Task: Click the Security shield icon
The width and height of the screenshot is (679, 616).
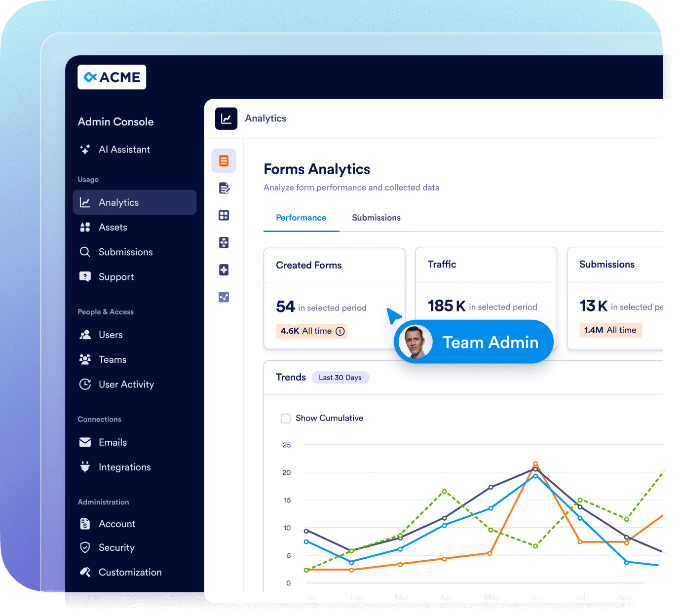Action: pyautogui.click(x=85, y=547)
